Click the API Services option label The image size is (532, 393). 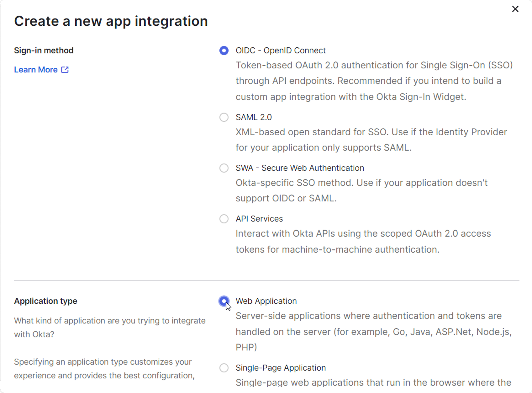point(259,219)
